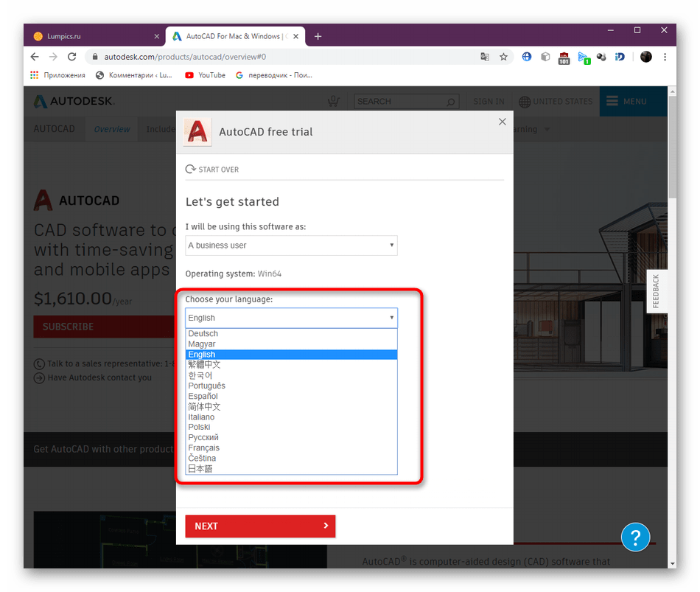Click the browser back arrow
700x592 pixels.
click(35, 57)
